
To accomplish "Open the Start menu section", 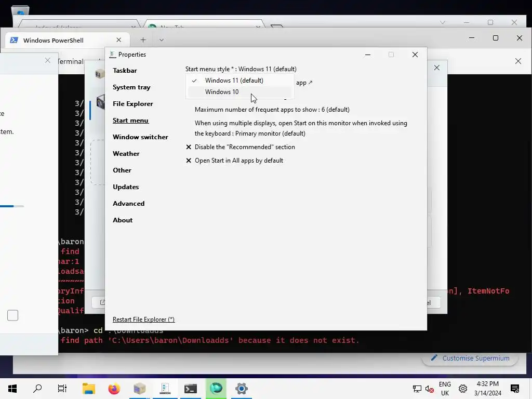I will pos(130,121).
